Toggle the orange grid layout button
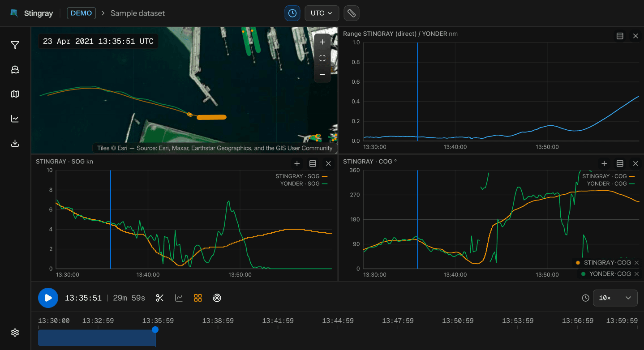Image resolution: width=644 pixels, height=350 pixels. click(198, 298)
